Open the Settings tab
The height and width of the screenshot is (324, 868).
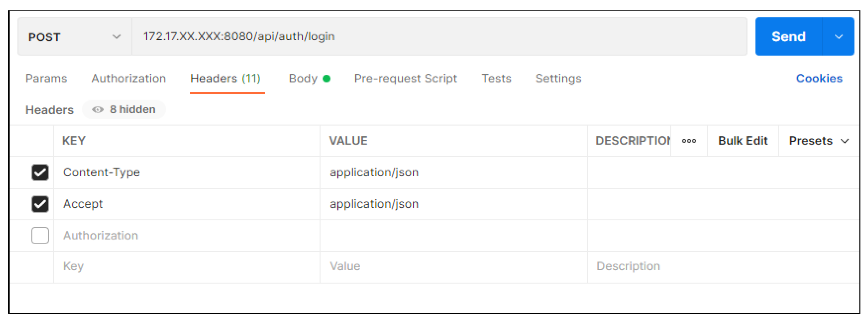(x=558, y=79)
